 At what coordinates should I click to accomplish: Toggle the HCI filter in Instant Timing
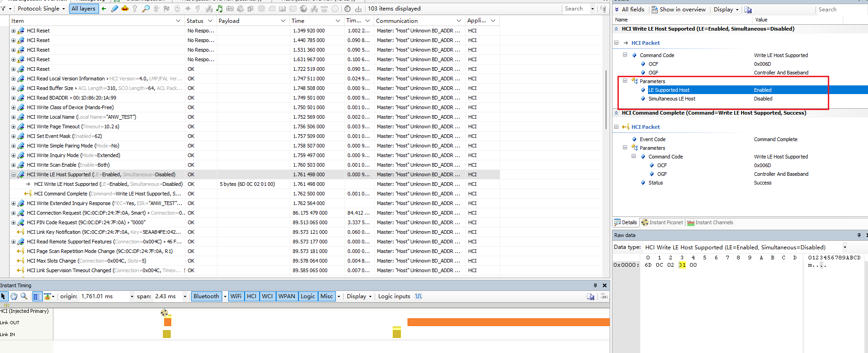point(251,296)
